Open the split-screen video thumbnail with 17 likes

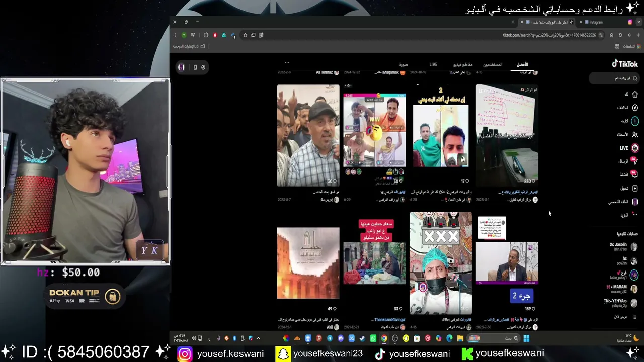[441, 135]
